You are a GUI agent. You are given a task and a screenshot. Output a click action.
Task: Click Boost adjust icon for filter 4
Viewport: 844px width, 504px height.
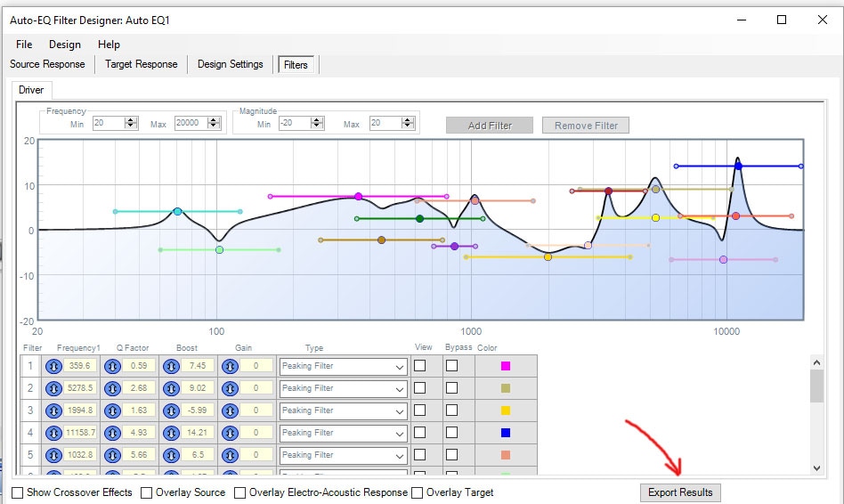(171, 433)
